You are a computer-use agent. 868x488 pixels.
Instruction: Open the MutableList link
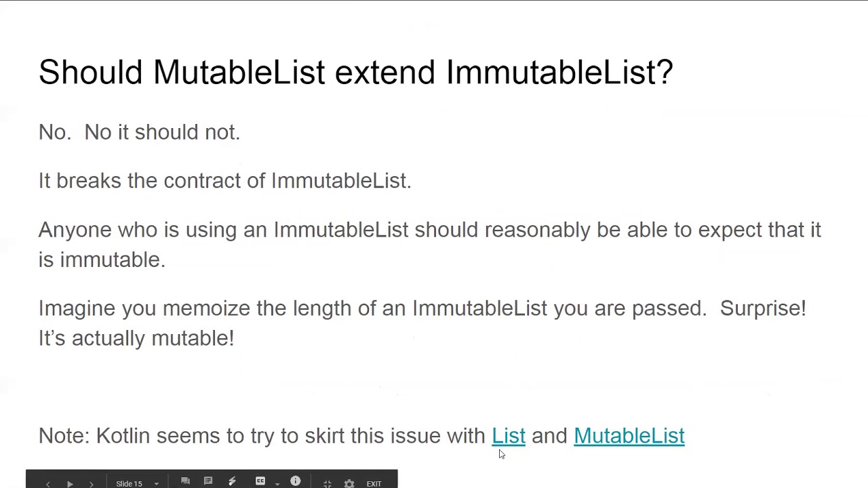point(629,436)
